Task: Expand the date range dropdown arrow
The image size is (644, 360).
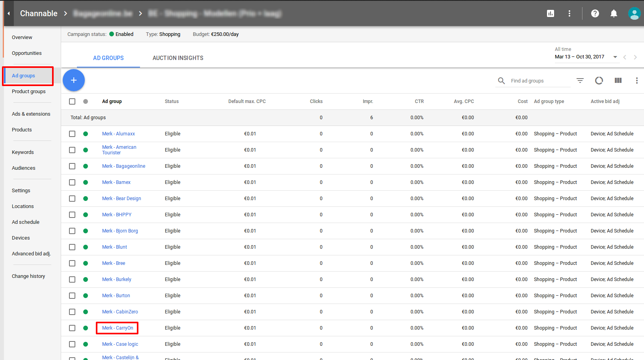Action: pyautogui.click(x=615, y=57)
